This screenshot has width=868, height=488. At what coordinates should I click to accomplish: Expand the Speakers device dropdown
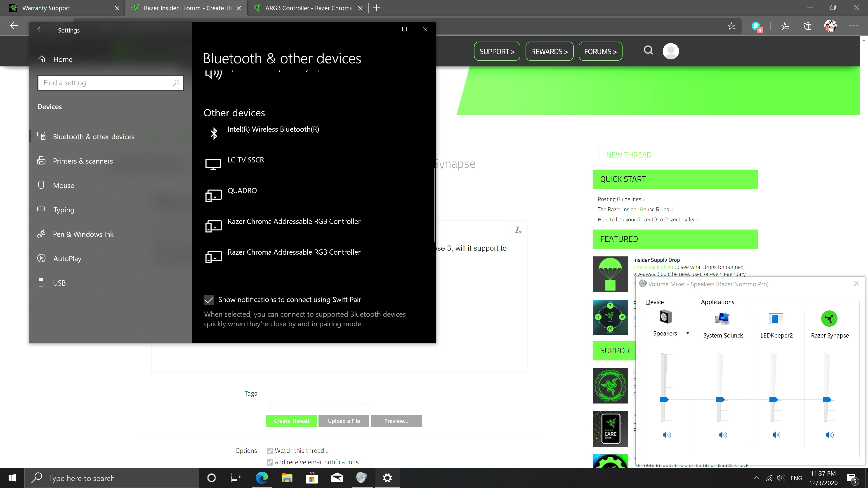click(688, 333)
